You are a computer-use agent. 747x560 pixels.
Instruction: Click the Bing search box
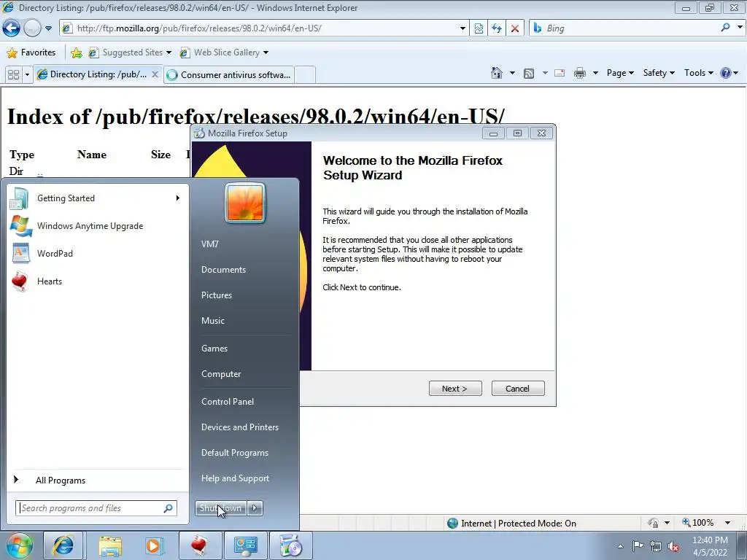(624, 28)
